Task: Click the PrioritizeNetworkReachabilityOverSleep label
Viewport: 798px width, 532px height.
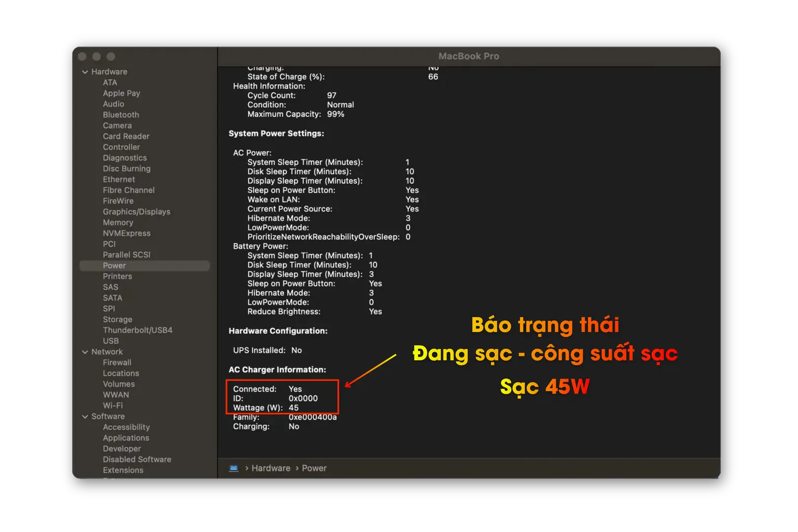Action: tap(324, 237)
